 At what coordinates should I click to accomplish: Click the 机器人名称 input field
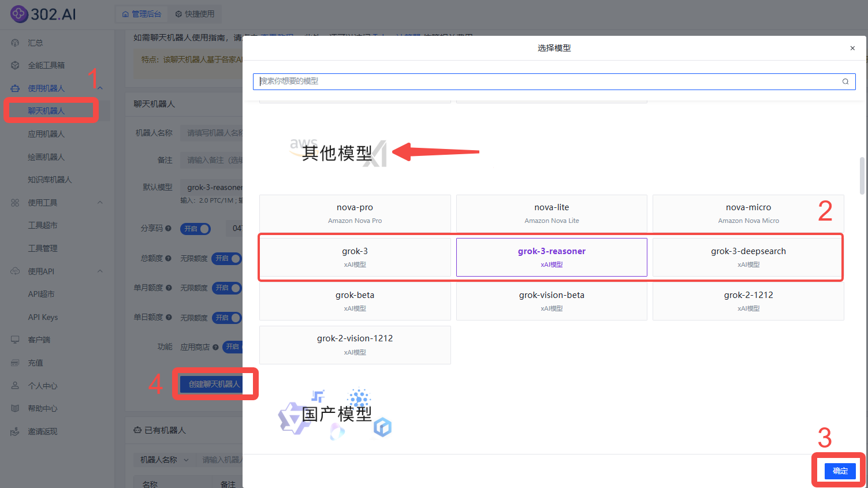tap(211, 133)
